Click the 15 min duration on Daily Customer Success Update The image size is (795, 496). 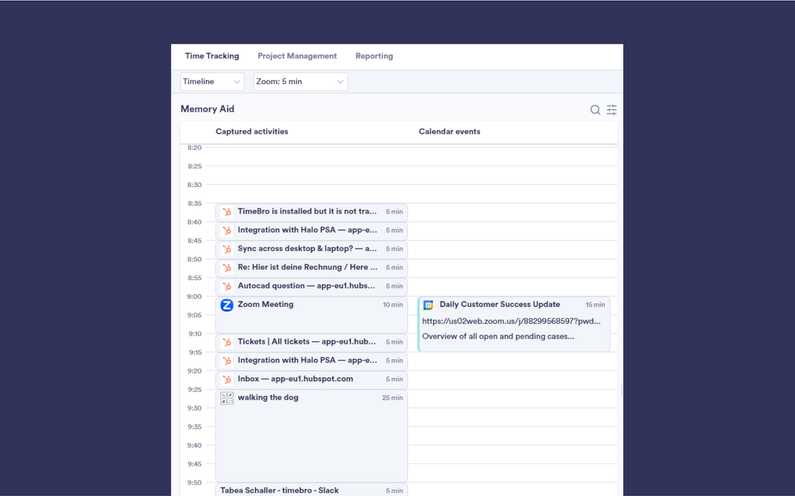595,305
